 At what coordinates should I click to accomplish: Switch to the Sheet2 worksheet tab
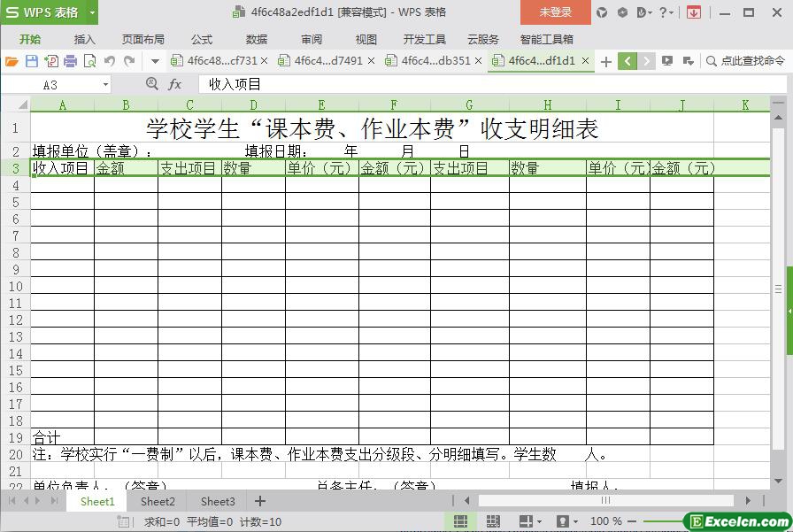158,501
